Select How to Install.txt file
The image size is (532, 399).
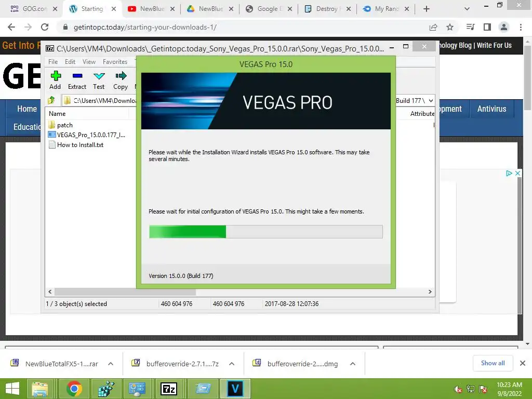coord(76,145)
